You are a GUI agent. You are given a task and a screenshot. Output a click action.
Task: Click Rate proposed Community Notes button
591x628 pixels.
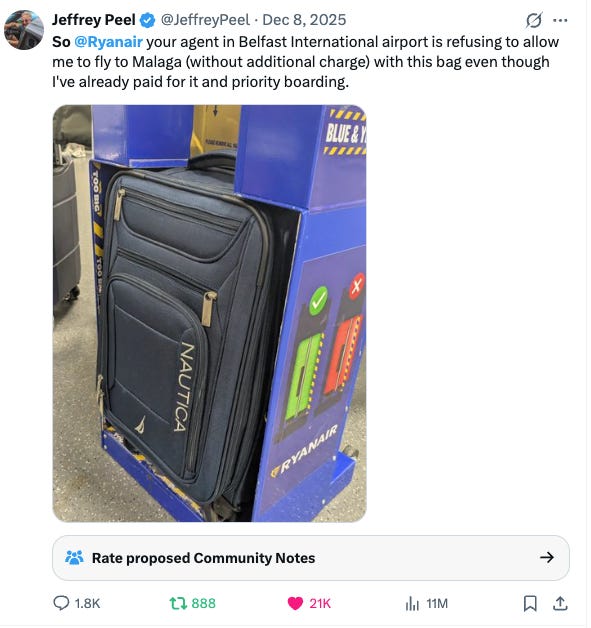[x=311, y=558]
